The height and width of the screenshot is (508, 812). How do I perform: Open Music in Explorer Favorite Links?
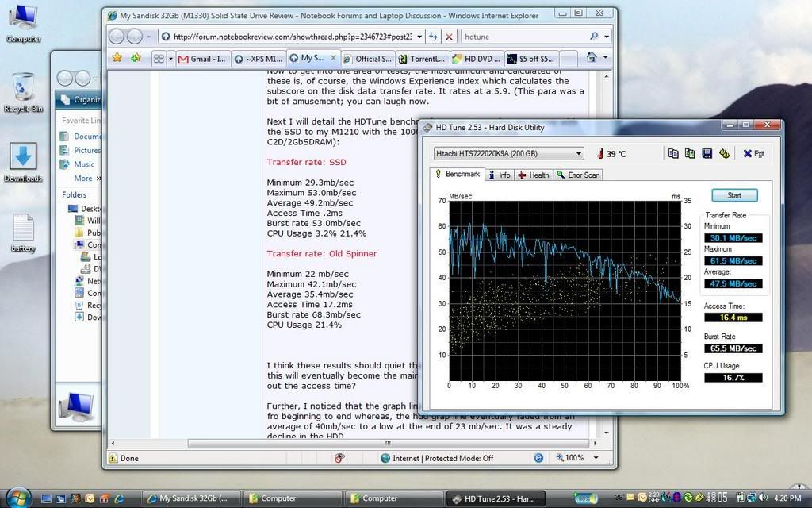77,164
